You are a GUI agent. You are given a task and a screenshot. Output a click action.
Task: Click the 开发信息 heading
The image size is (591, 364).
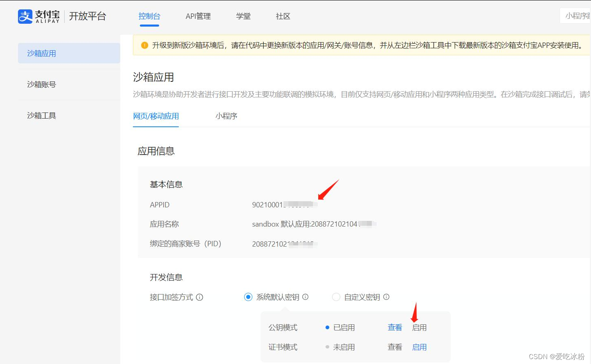(x=166, y=277)
